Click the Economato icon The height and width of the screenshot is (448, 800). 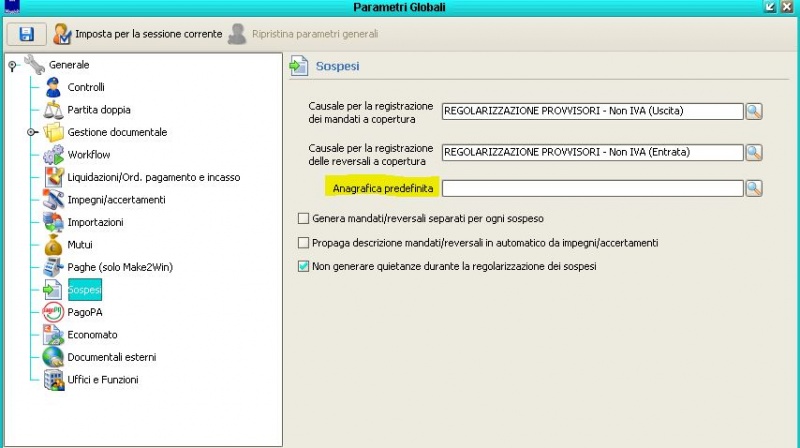tap(53, 334)
